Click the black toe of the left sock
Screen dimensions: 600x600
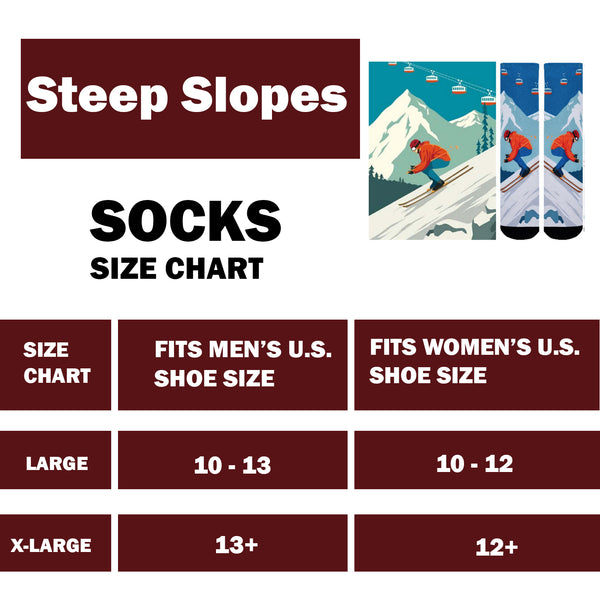pyautogui.click(x=518, y=231)
